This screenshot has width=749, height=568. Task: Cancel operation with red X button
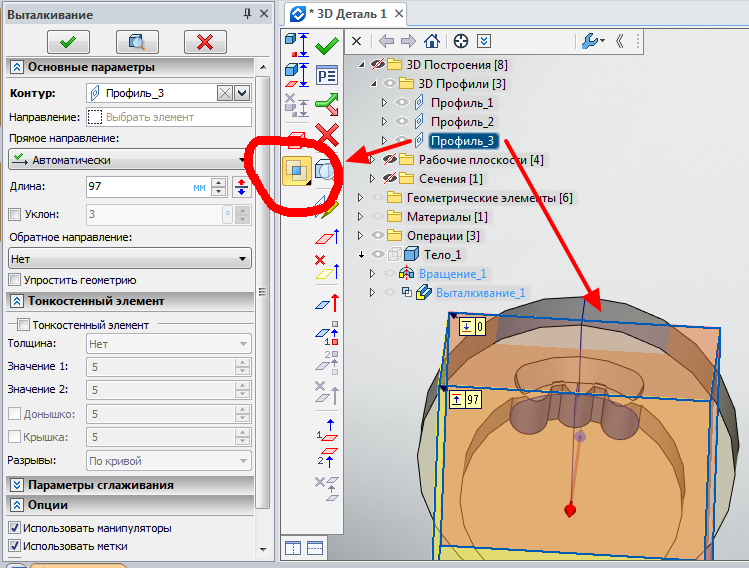205,42
